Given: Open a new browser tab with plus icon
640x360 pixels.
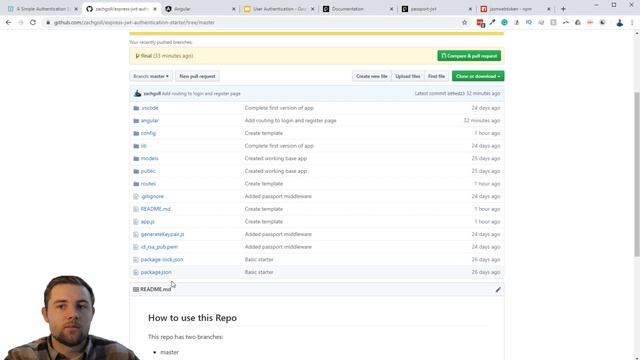Looking at the screenshot, I should pos(563,9).
